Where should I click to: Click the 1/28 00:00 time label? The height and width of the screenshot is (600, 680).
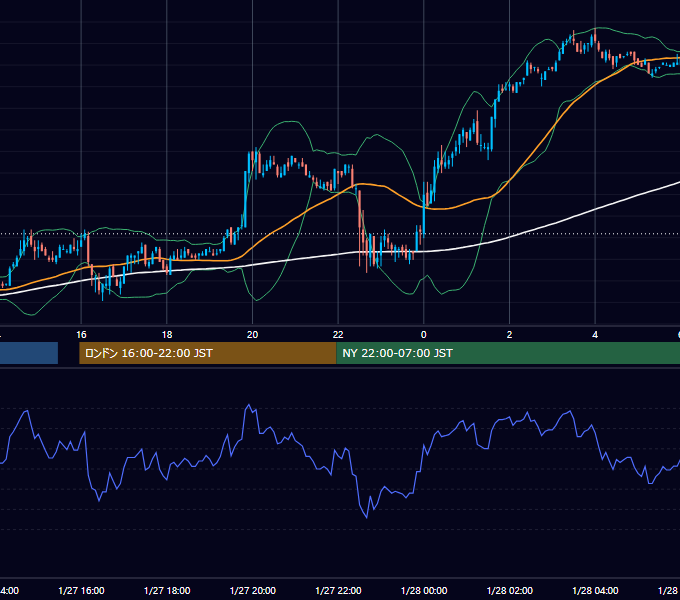[424, 590]
